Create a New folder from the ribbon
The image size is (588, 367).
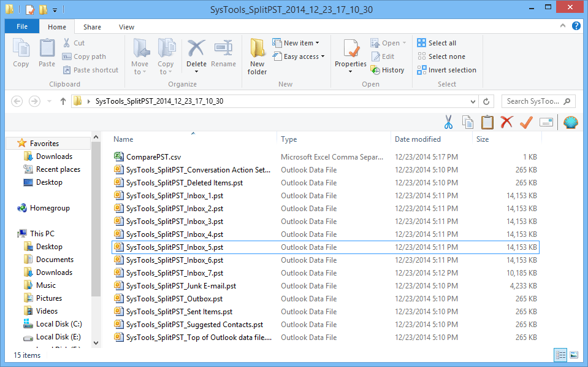coord(258,56)
